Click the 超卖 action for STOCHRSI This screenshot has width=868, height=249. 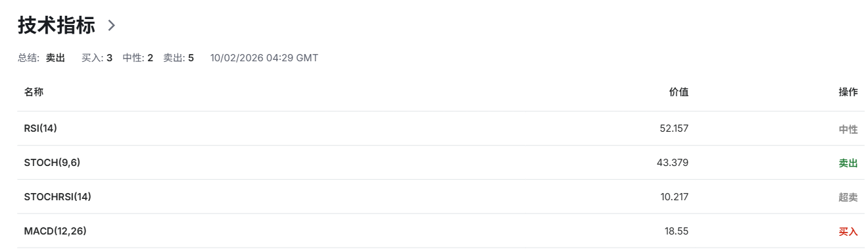pyautogui.click(x=848, y=198)
